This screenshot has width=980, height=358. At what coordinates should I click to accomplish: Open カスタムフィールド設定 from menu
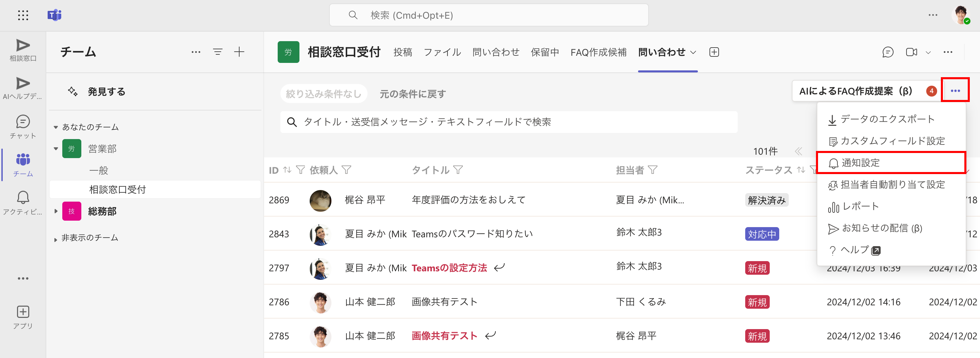(x=891, y=141)
